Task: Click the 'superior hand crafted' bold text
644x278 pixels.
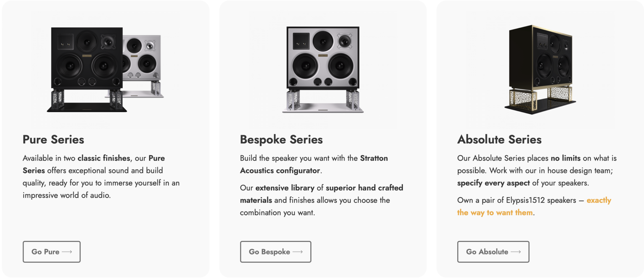Action: tap(364, 188)
